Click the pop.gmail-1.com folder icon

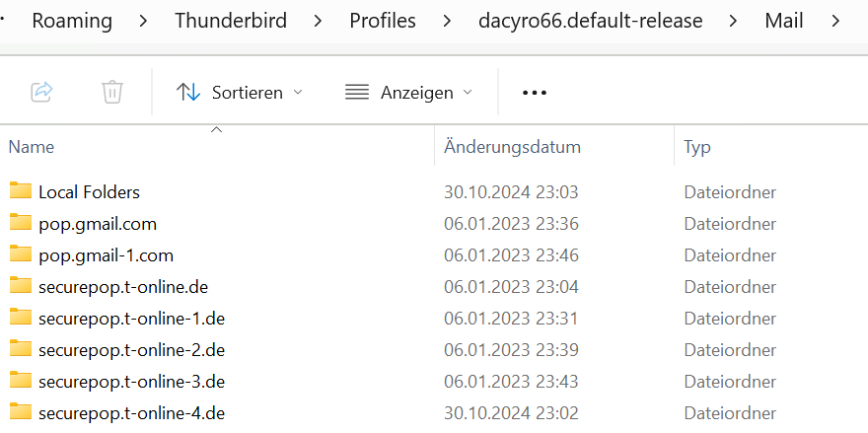pos(21,254)
